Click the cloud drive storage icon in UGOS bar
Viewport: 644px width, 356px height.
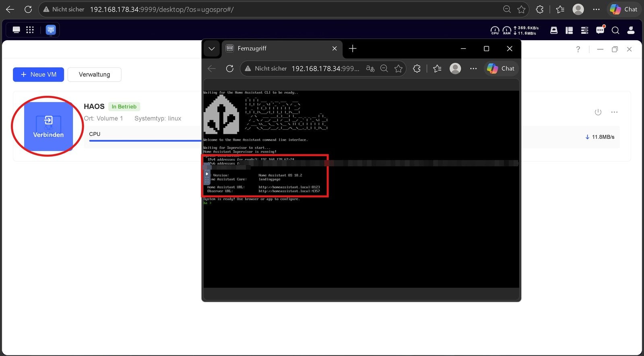click(x=554, y=30)
